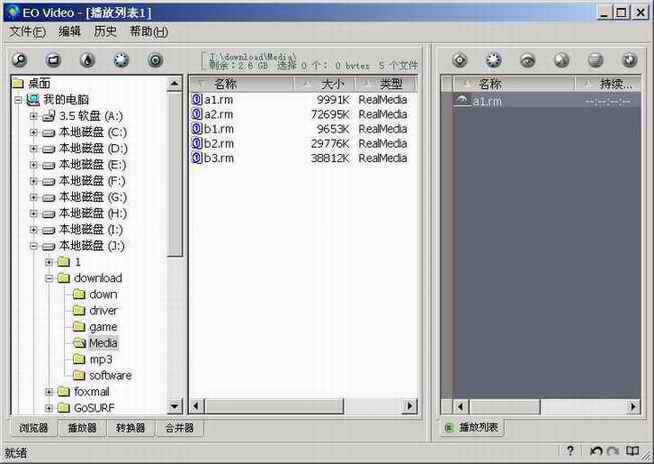The height and width of the screenshot is (464, 654).
Task: Click the playlist 名称 column header
Action: (514, 84)
